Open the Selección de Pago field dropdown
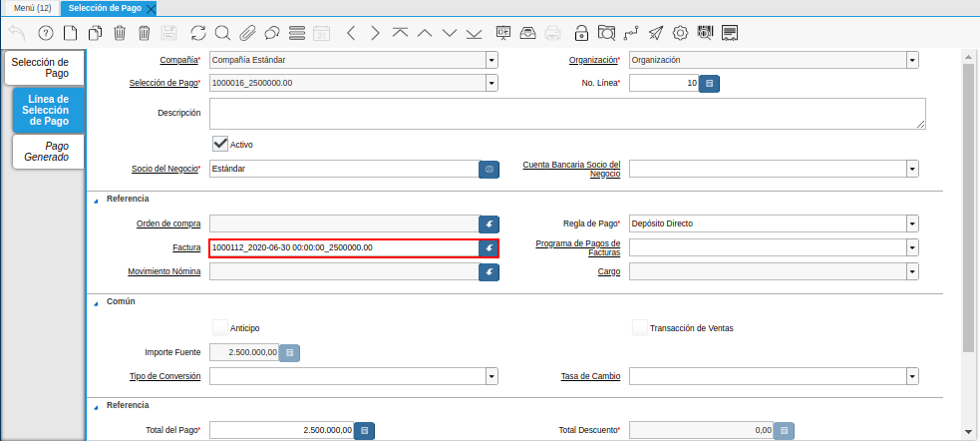Image resolution: width=980 pixels, height=441 pixels. [x=491, y=83]
